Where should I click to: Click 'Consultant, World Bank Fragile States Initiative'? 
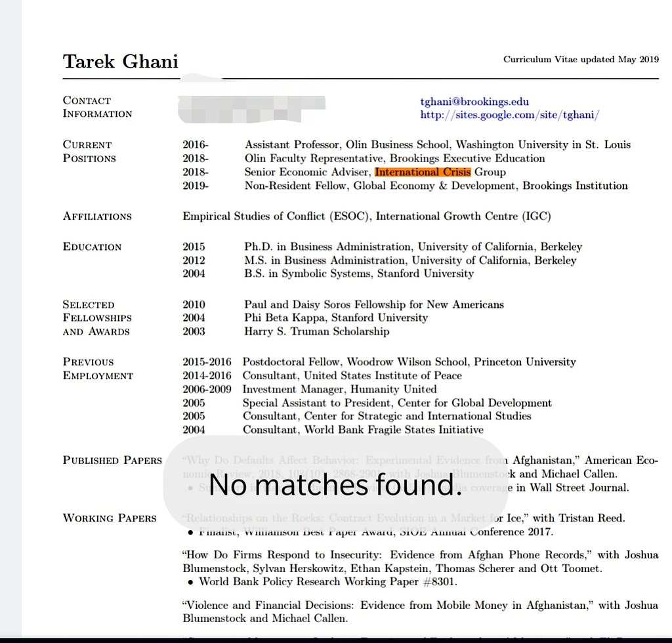click(x=363, y=430)
